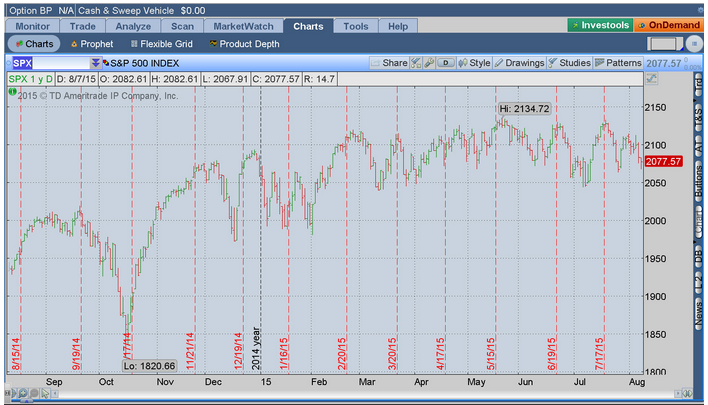This screenshot has width=708, height=405.
Task: Open the T&S sidebar tab
Action: pos(699,116)
